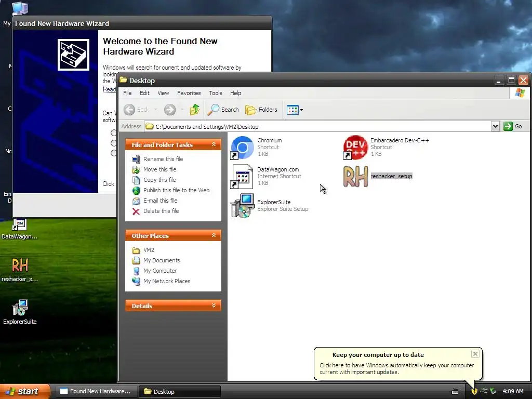The width and height of the screenshot is (532, 399).
Task: Click the reshacker_setup file name label
Action: click(x=391, y=176)
